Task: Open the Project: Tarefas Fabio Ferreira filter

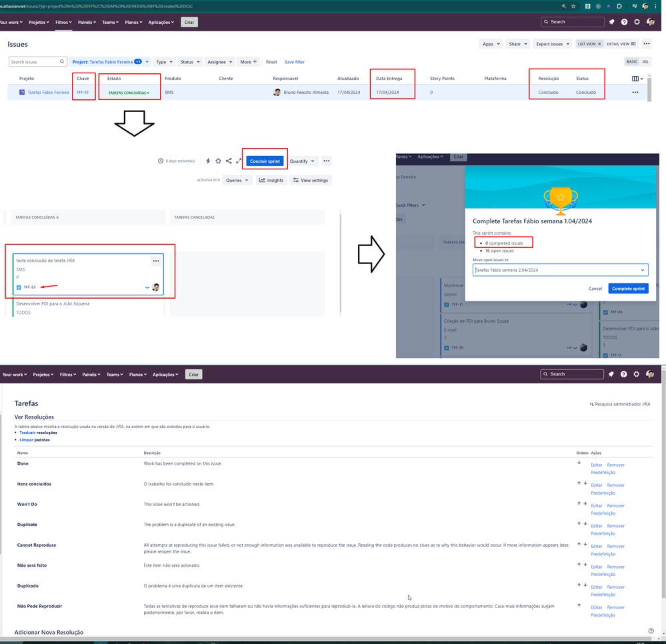Action: pyautogui.click(x=111, y=61)
